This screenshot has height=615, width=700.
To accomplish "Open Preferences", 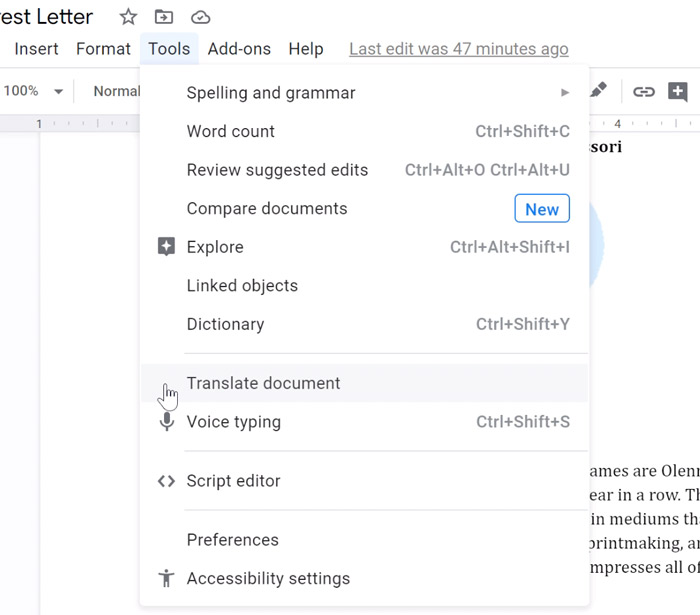I will (364, 540).
